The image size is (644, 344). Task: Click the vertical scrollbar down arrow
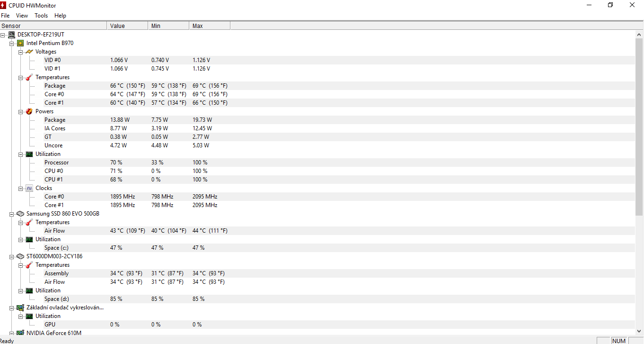tap(639, 332)
